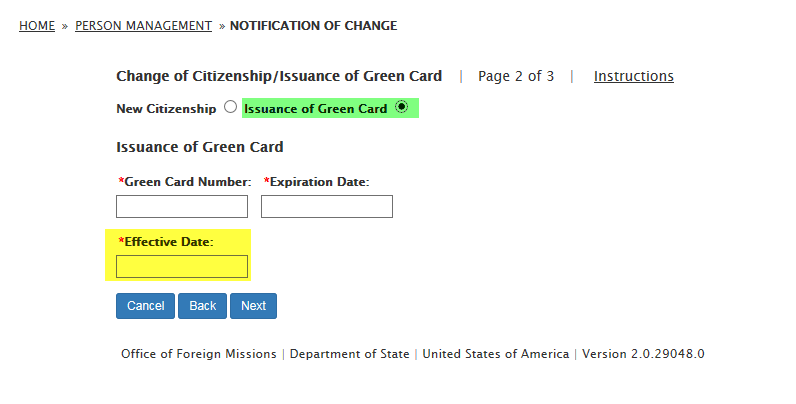Click the NOTIFICATION OF CHANGE breadcrumb text

313,26
